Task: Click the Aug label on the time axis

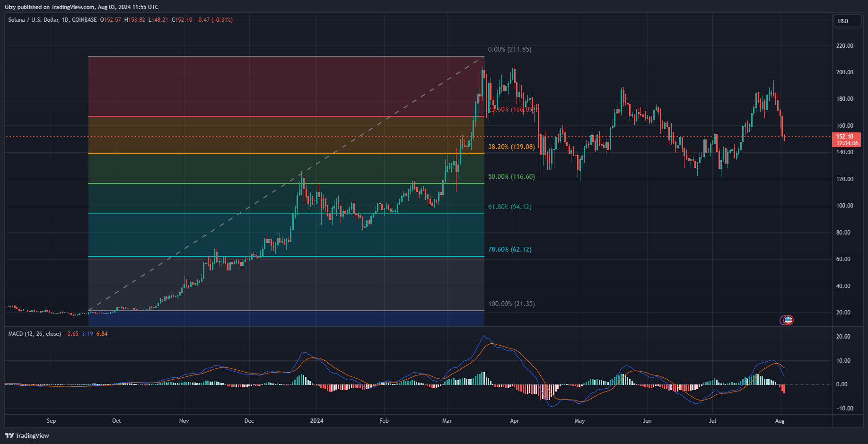Action: click(780, 421)
